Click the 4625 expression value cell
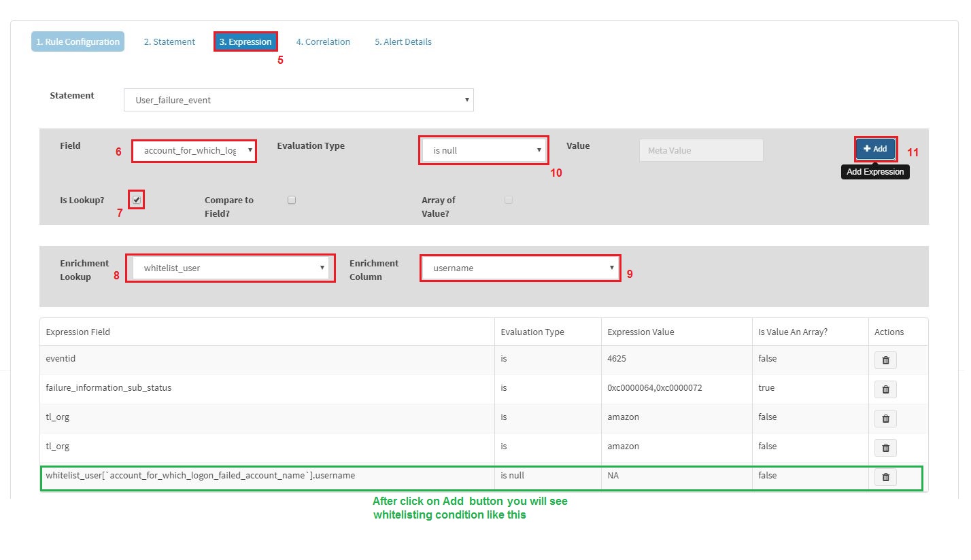This screenshot has height=560, width=971. [677, 360]
